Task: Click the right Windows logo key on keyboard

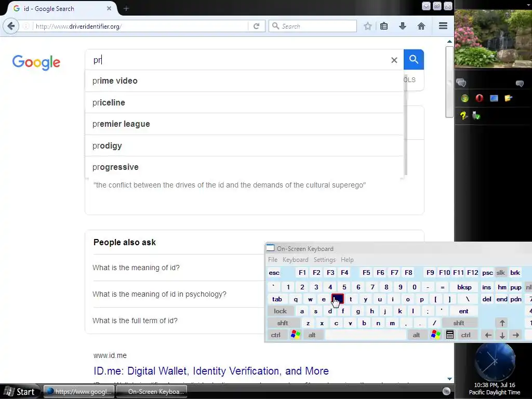Action: point(436,335)
